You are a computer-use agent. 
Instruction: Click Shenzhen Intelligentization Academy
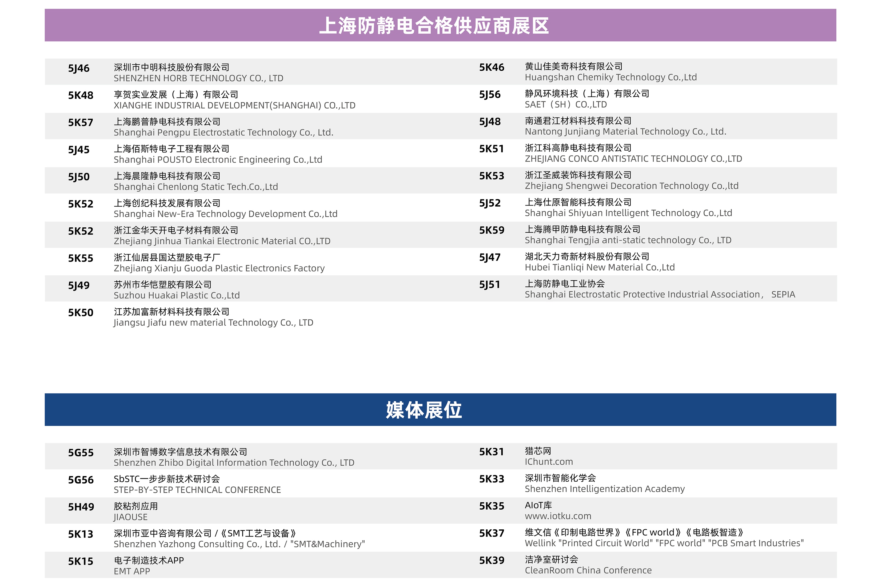605,489
